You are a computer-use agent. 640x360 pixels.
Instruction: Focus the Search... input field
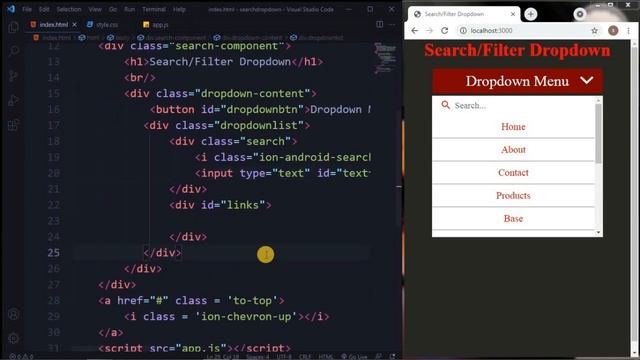point(522,106)
